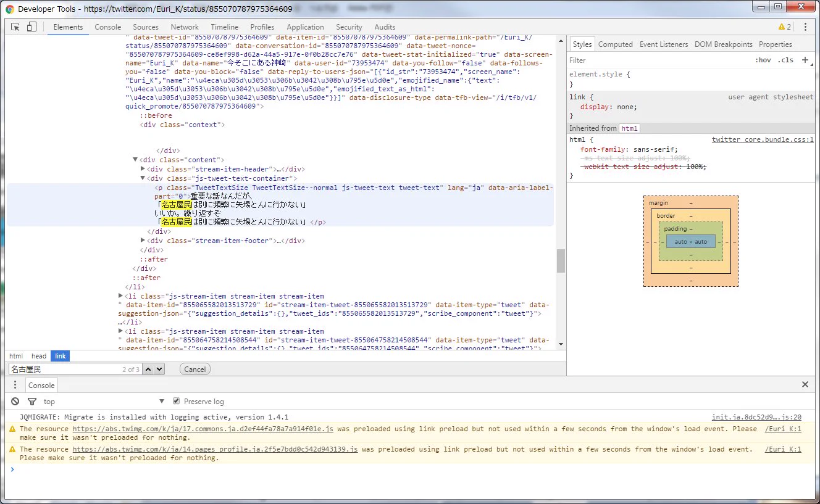
Task: Toggle the :hov element state button
Action: coord(763,60)
